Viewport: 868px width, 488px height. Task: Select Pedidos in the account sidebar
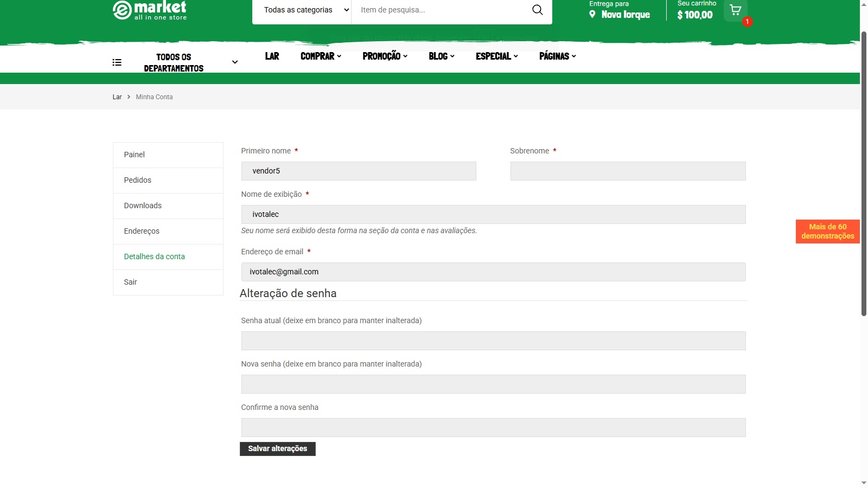(x=138, y=180)
